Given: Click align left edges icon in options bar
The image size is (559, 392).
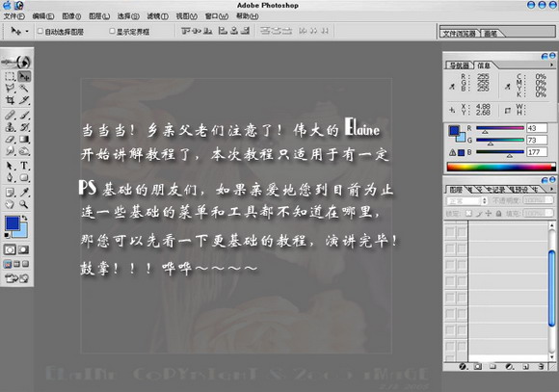Looking at the screenshot, I should click(223, 32).
